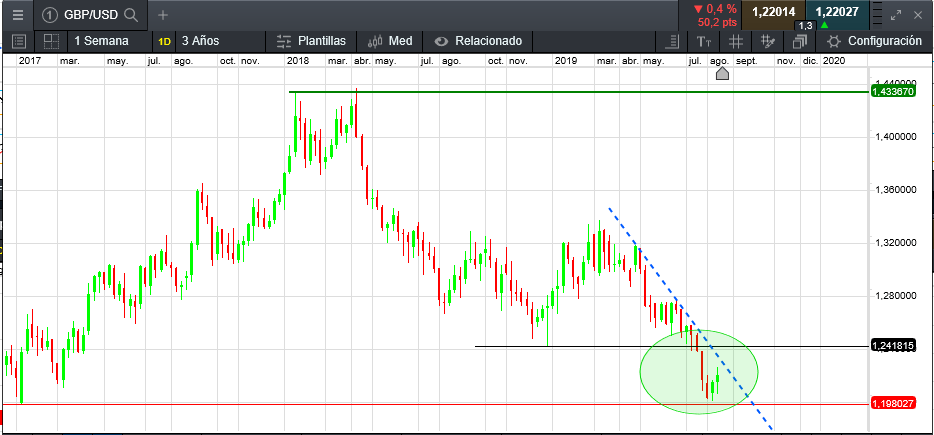Select the GBP/USD chart tab
934x435 pixels.
(91, 15)
